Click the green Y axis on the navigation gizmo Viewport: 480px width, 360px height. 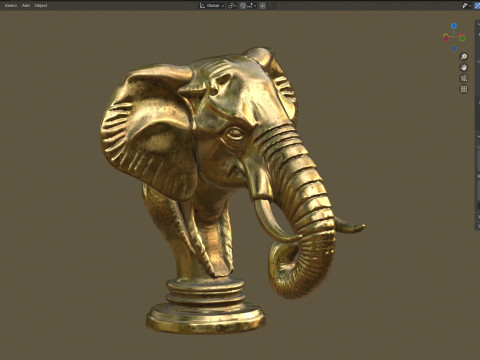tap(462, 38)
